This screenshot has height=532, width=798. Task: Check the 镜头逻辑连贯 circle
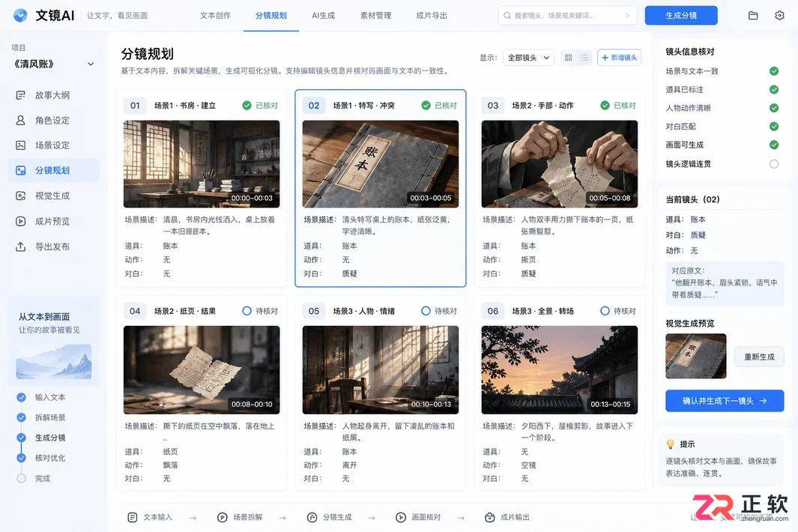pyautogui.click(x=773, y=164)
